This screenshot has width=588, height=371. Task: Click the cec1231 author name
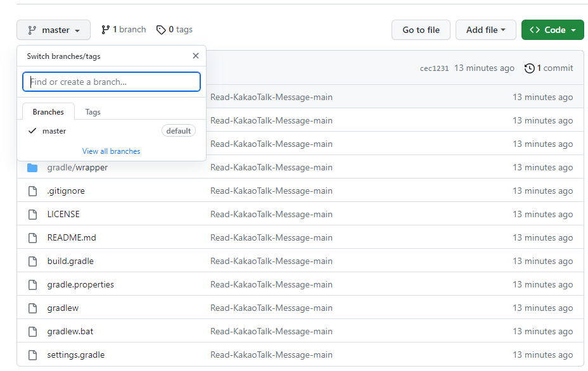click(434, 68)
